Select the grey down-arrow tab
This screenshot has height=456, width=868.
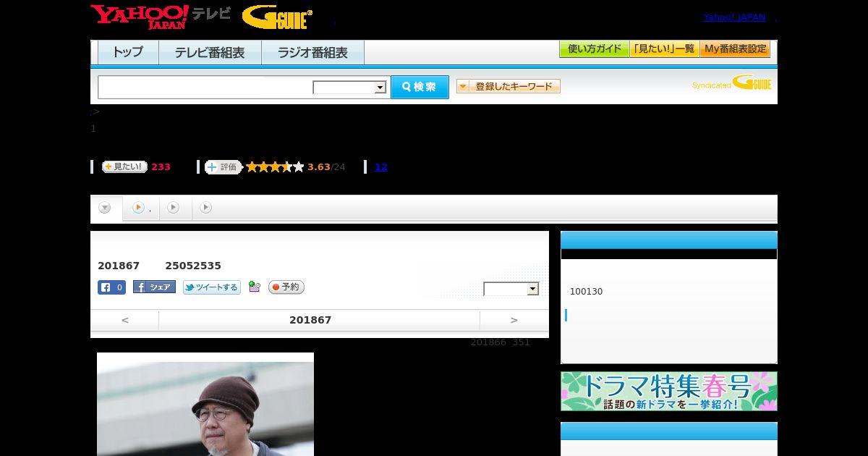(x=106, y=208)
